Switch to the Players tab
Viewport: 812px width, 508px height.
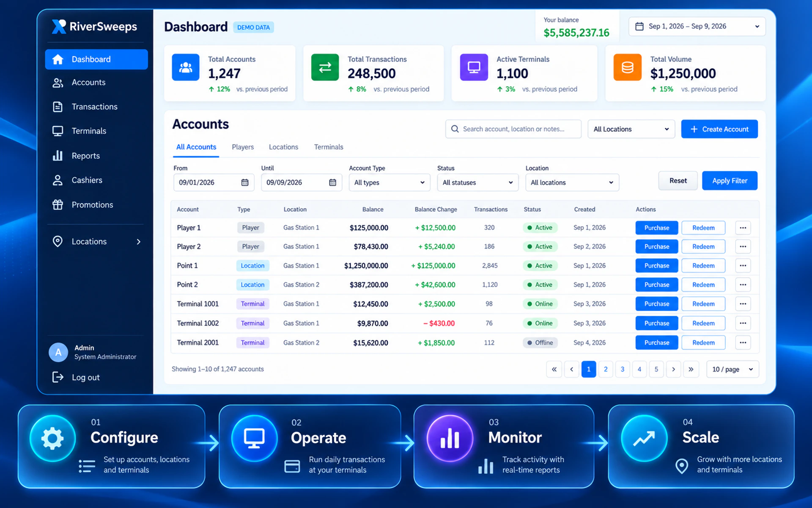pyautogui.click(x=243, y=147)
